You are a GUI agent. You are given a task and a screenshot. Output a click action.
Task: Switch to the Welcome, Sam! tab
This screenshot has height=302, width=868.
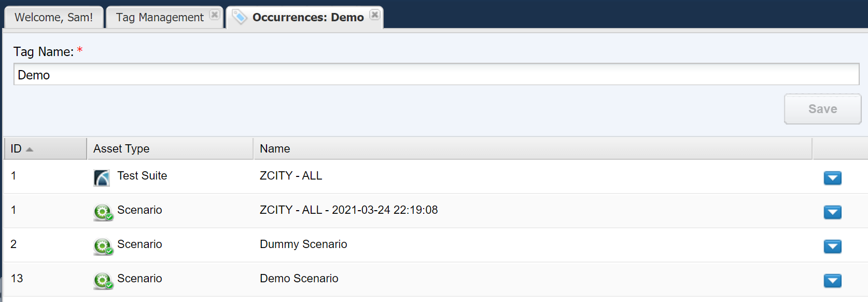[x=53, y=18]
